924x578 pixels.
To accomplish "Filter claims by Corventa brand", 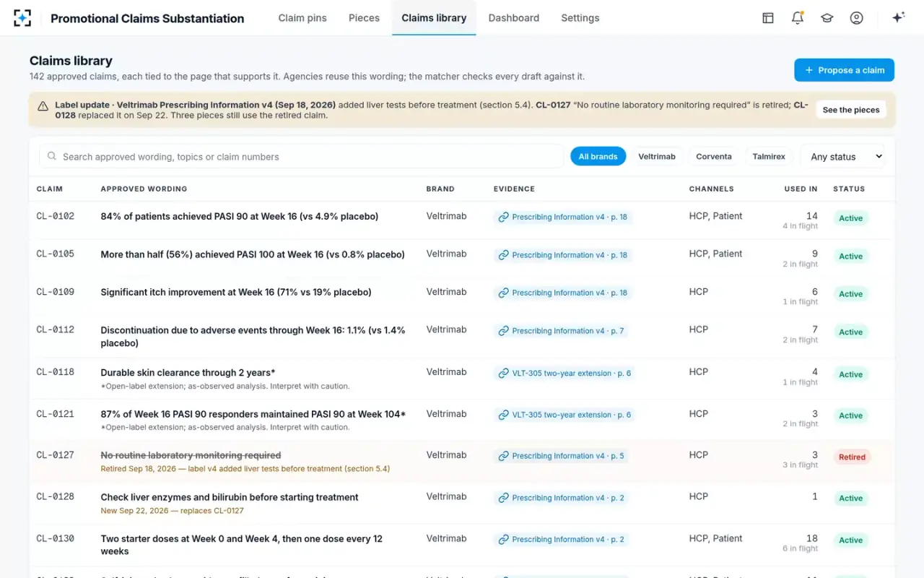I will (x=714, y=157).
